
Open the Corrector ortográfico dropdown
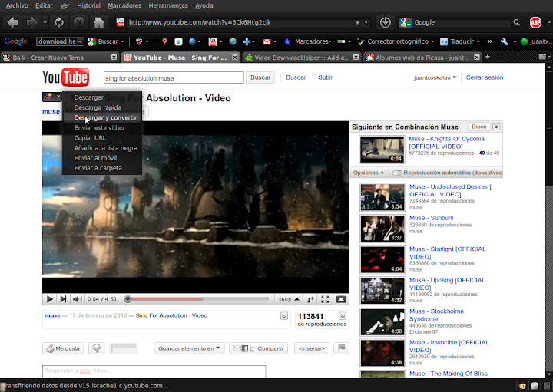[x=396, y=41]
